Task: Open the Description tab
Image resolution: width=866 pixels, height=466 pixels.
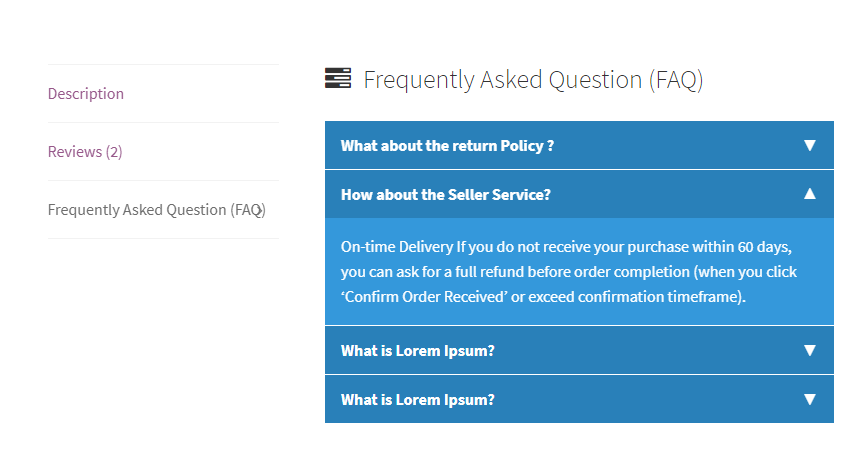Action: pos(86,93)
